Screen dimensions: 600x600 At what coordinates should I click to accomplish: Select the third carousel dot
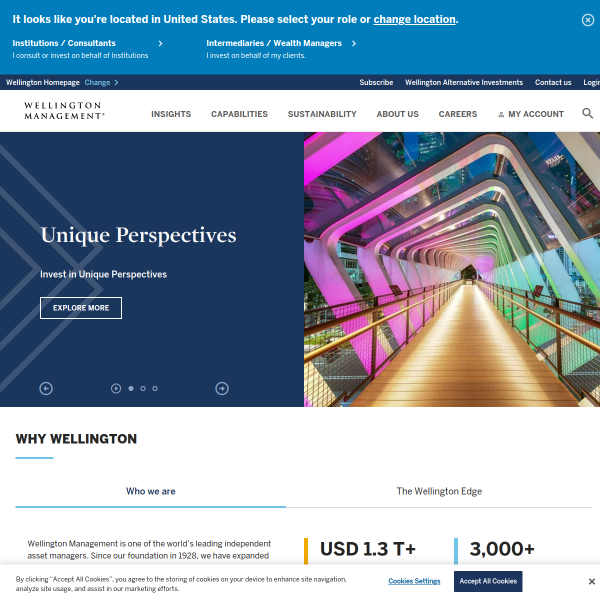(155, 388)
